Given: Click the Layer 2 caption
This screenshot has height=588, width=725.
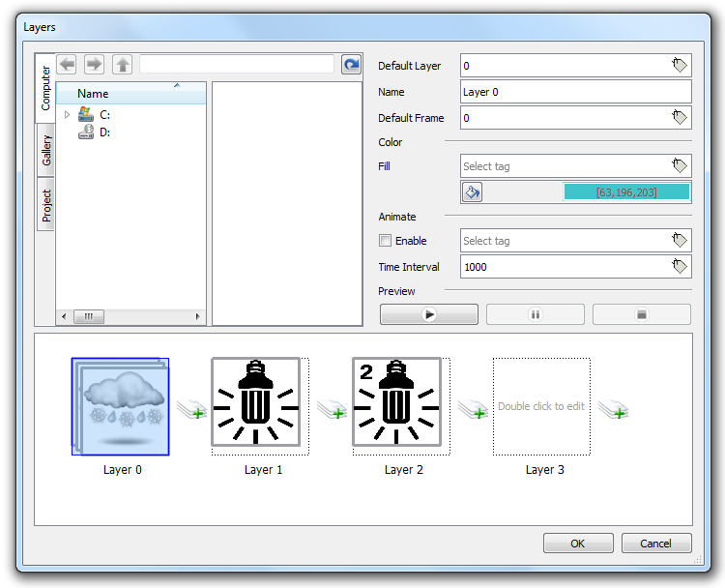Looking at the screenshot, I should point(404,470).
